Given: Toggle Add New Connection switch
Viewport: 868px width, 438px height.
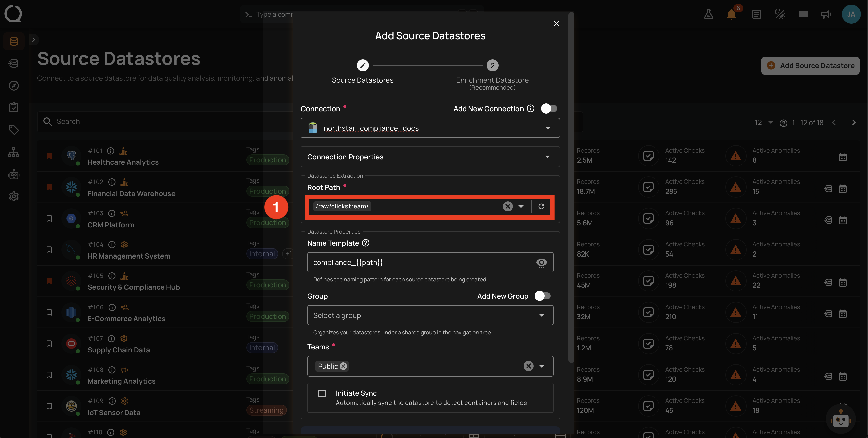Looking at the screenshot, I should tap(549, 108).
